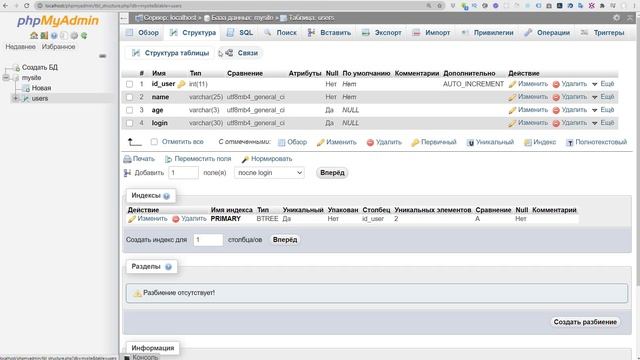640x360 pixels.
Task: Click Удалить link for PRIMARY index
Action: click(x=189, y=219)
